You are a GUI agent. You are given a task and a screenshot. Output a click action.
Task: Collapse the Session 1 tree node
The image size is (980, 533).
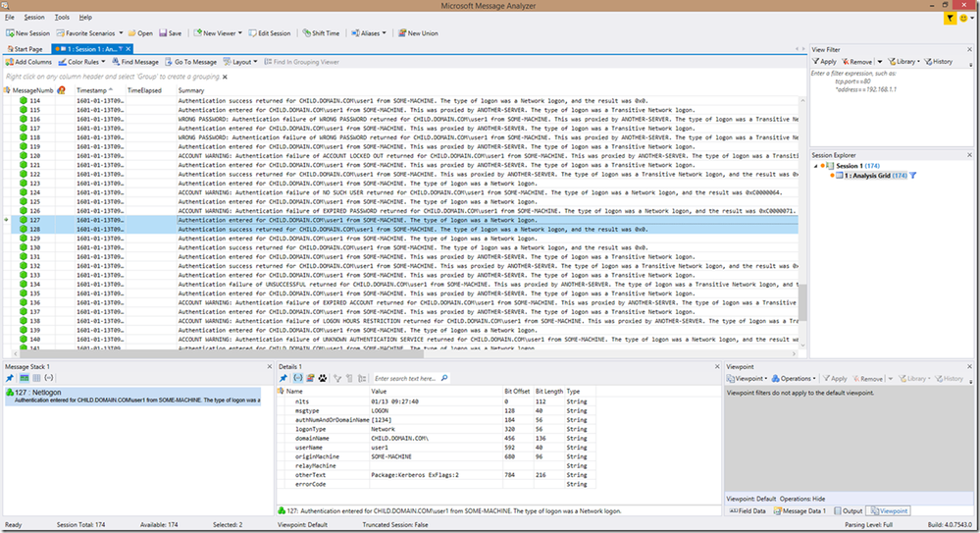pos(815,166)
